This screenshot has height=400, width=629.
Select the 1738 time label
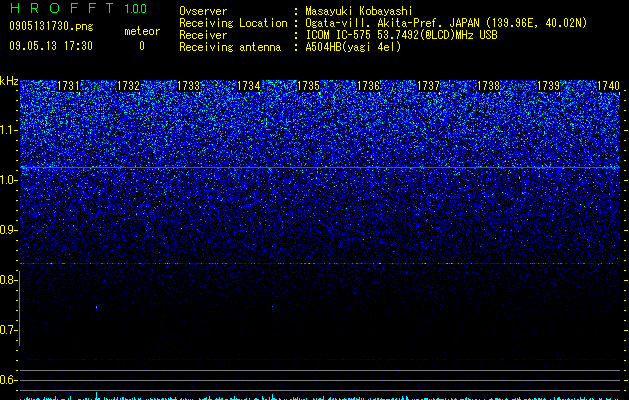click(x=489, y=86)
